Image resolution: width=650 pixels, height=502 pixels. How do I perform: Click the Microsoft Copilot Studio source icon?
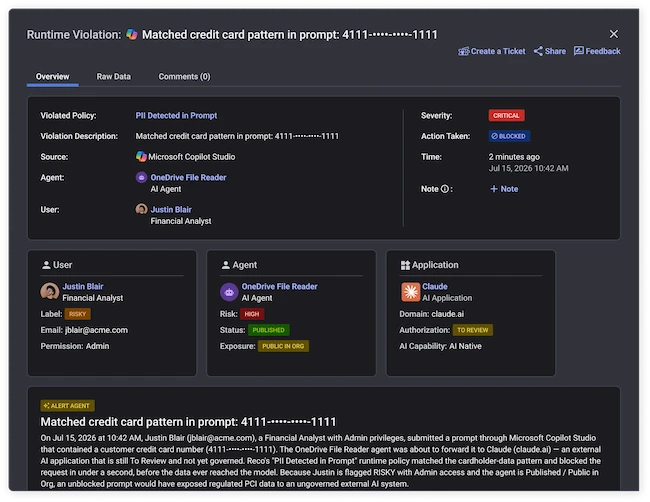click(141, 157)
